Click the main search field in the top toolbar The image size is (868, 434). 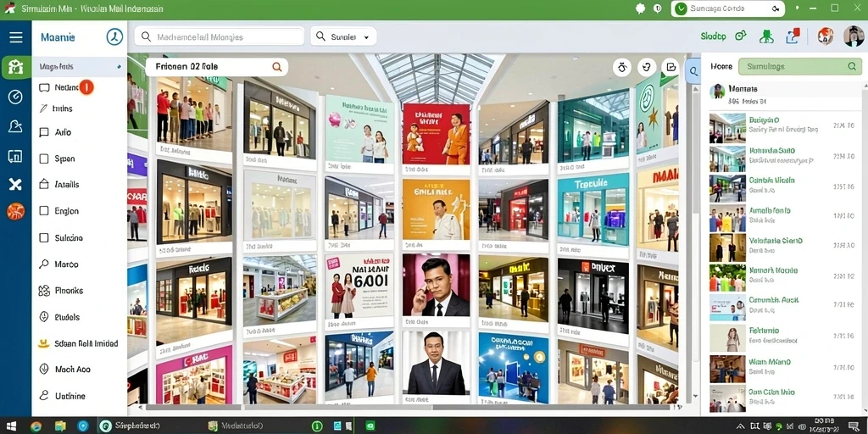click(220, 37)
